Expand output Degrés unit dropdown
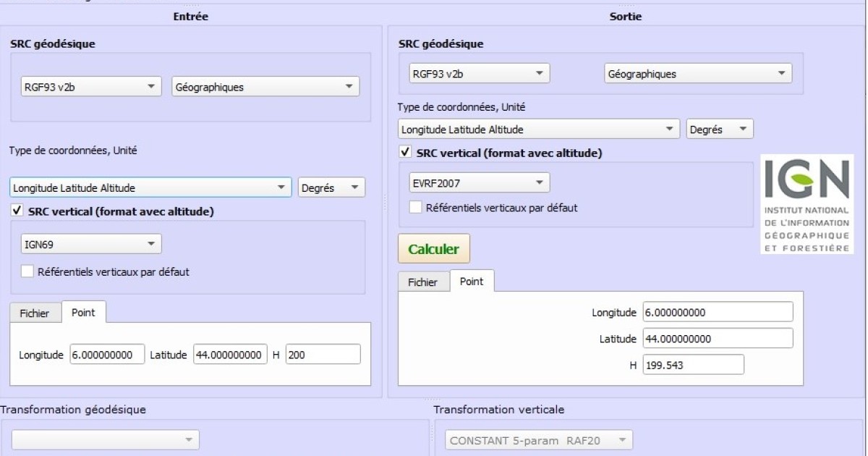868x456 pixels. click(720, 130)
